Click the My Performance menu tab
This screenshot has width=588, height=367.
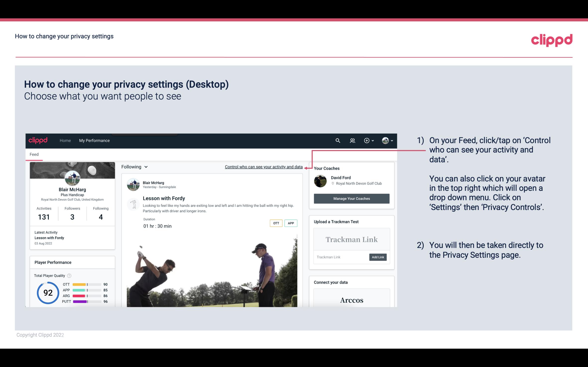(x=94, y=140)
